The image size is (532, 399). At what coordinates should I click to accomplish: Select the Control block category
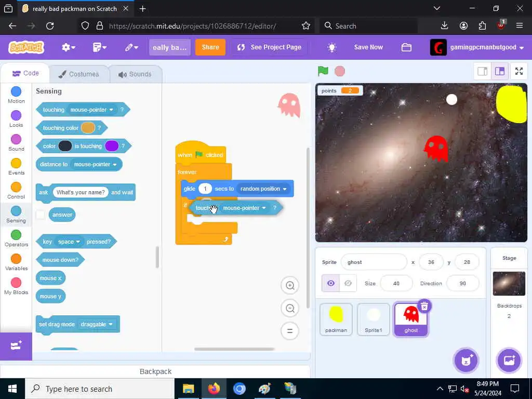[16, 190]
